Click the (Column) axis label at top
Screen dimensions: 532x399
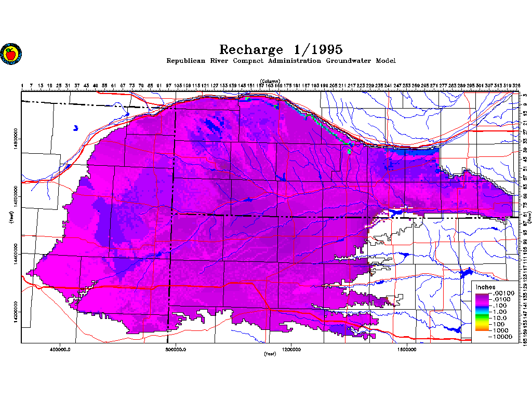pos(270,82)
